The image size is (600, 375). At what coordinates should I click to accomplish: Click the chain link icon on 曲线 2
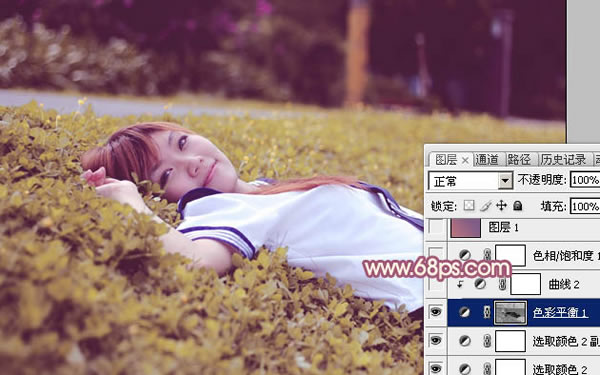pyautogui.click(x=502, y=284)
